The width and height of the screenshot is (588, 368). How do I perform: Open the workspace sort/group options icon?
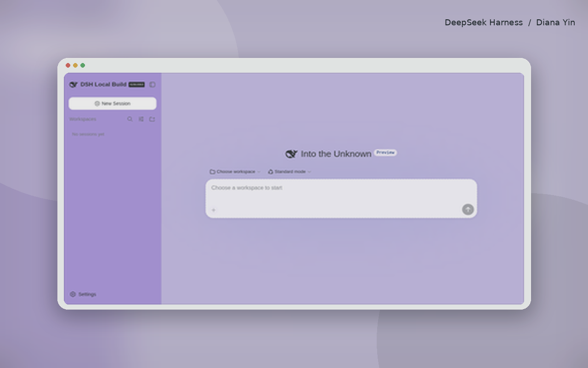click(141, 119)
